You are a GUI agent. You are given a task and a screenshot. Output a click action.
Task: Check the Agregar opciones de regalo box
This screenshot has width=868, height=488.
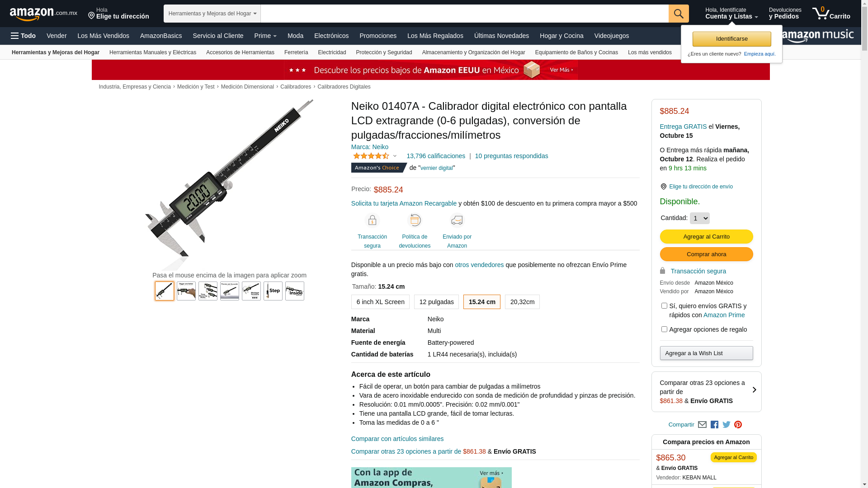[x=664, y=329]
